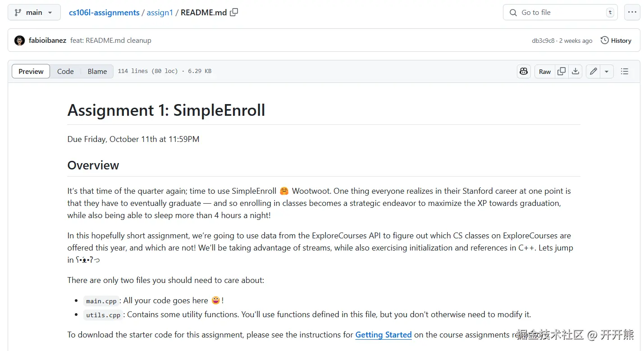Edit this file with pencil icon
644x351 pixels.
594,71
